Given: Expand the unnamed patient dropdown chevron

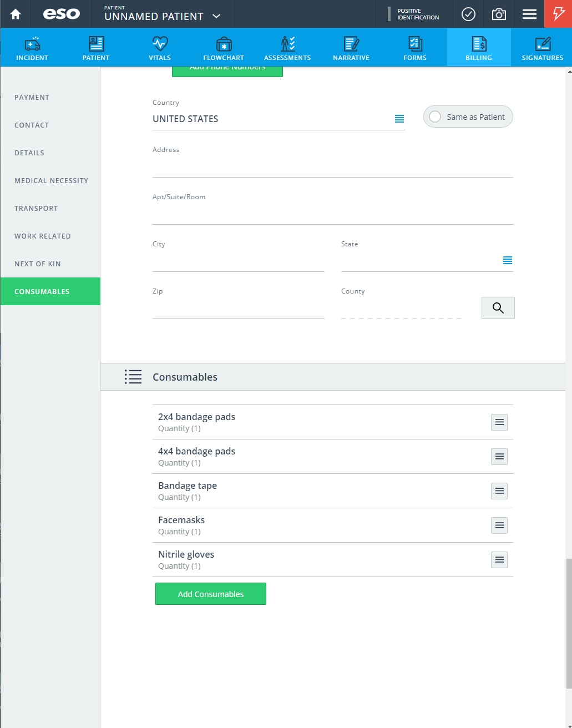Looking at the screenshot, I should (217, 16).
